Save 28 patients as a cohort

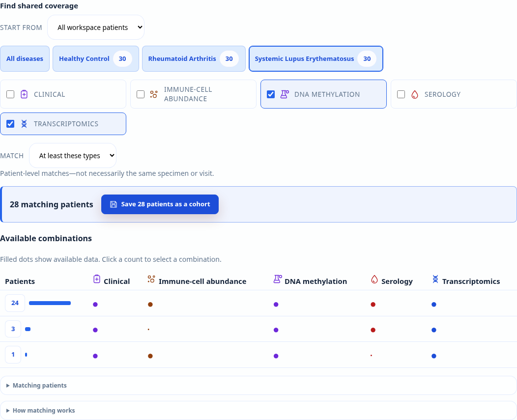click(x=160, y=204)
